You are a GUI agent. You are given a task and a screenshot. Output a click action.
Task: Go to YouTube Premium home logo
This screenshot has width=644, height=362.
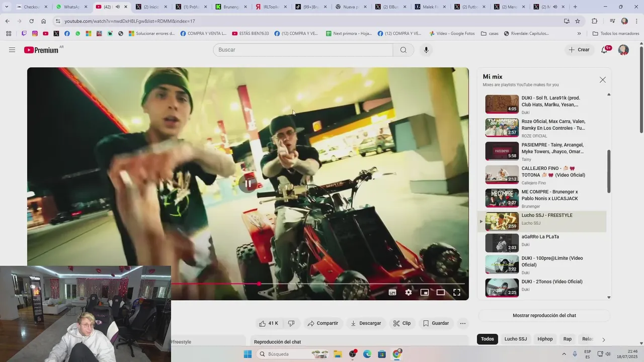tap(42, 50)
